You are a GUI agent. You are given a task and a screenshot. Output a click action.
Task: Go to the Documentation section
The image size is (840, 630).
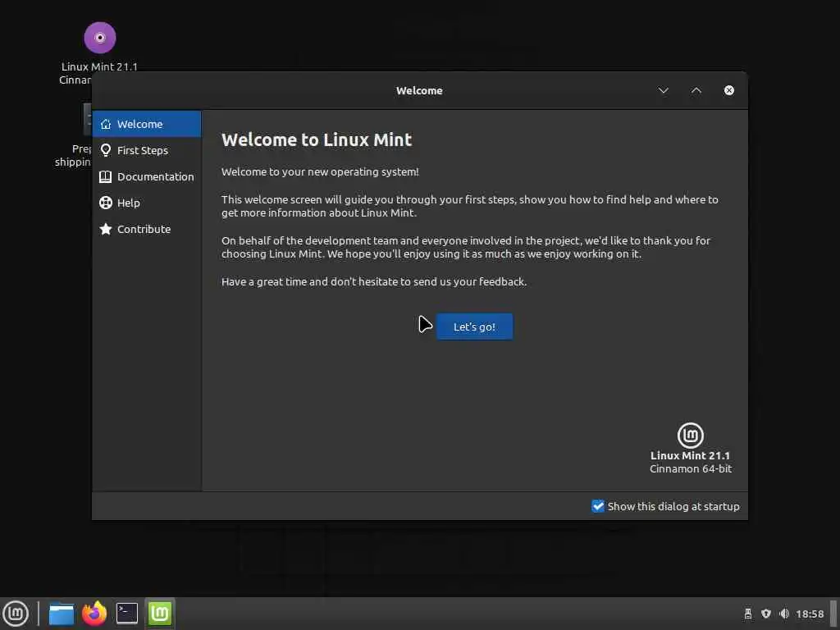click(x=147, y=176)
